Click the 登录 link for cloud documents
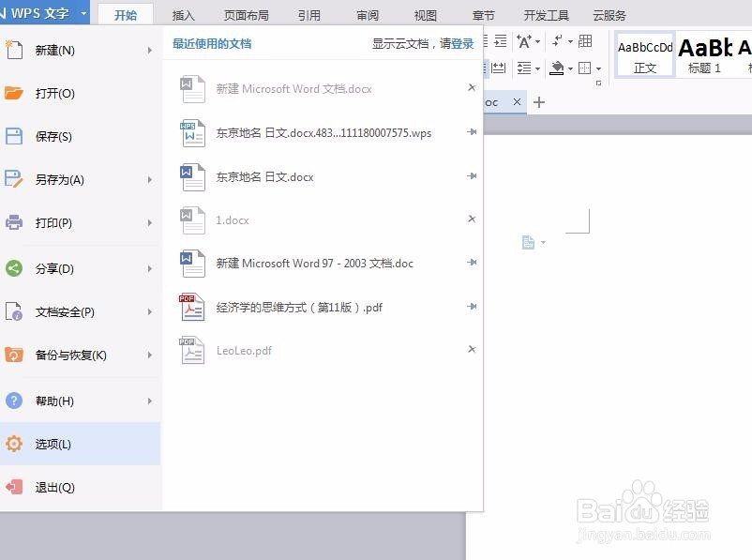Screen dimensions: 752x560 [462, 44]
